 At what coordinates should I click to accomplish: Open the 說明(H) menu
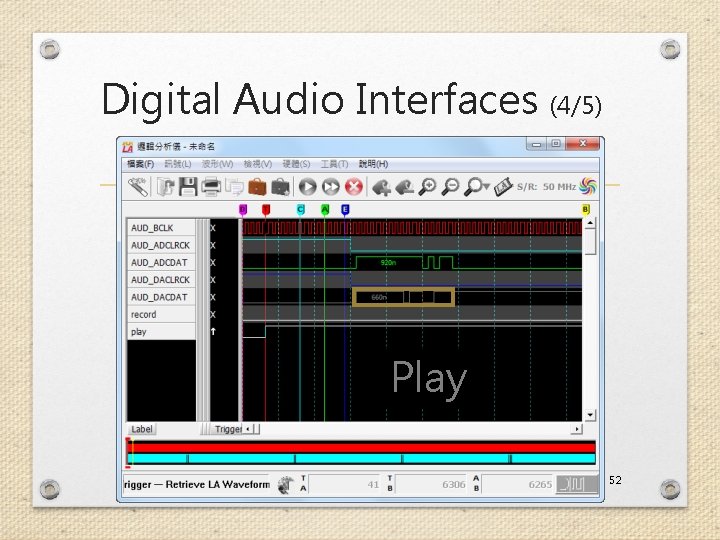coord(373,164)
